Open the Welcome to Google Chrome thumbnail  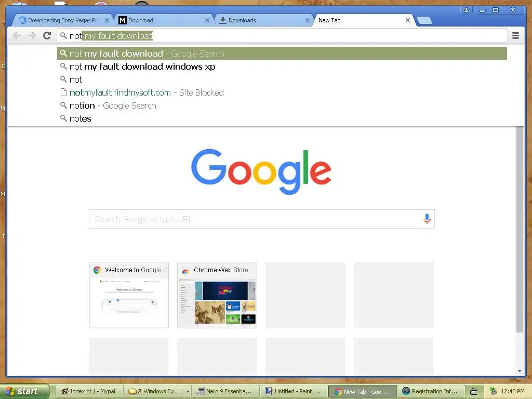129,295
